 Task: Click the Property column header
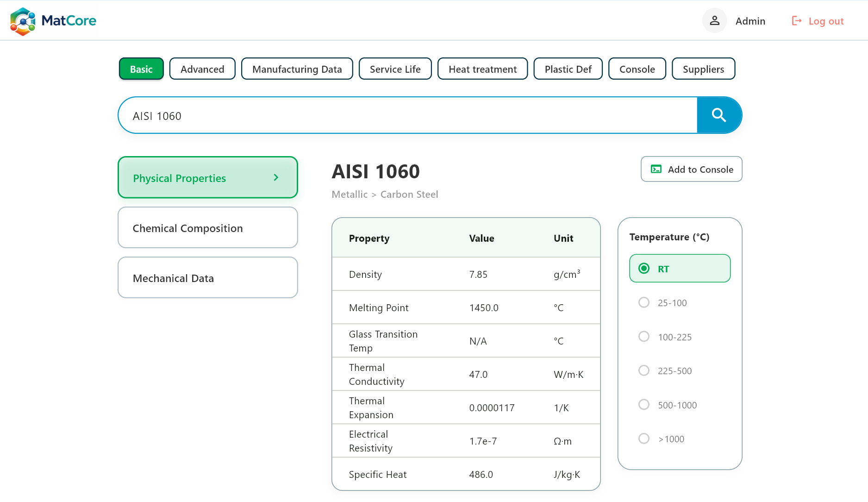pyautogui.click(x=369, y=238)
